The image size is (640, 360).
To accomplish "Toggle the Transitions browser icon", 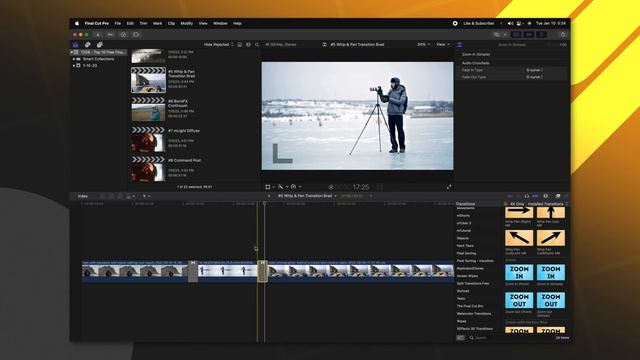I will coord(565,196).
